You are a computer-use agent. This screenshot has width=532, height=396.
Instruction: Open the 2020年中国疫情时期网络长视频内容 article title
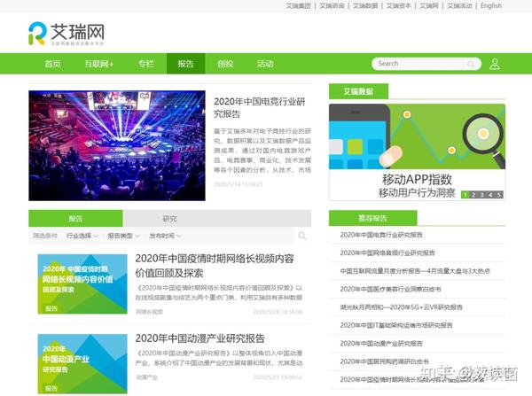point(215,266)
